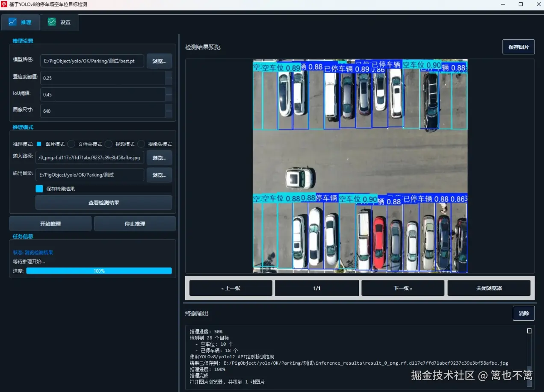This screenshot has width=544, height=392.
Task: Click the 推理完成 terminal line
Action: 199,376
